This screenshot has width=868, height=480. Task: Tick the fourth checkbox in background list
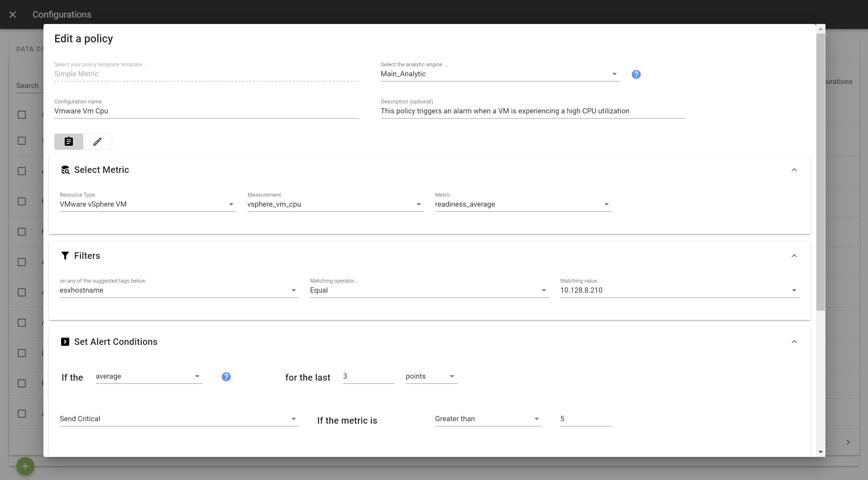tap(21, 202)
